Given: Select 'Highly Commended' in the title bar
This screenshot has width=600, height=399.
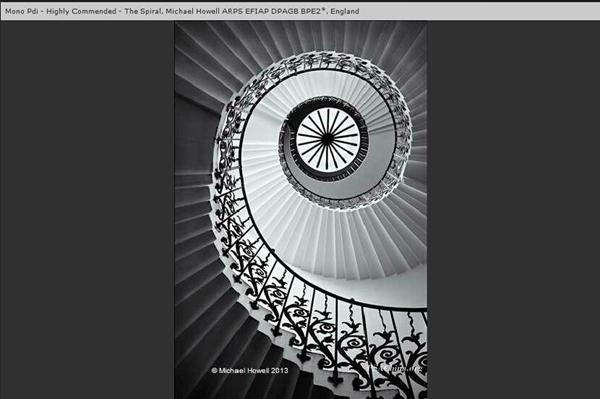Looking at the screenshot, I should (81, 11).
